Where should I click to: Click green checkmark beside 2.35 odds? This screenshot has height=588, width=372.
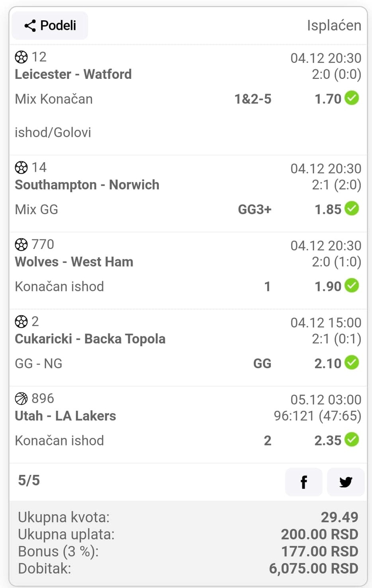pos(352,439)
